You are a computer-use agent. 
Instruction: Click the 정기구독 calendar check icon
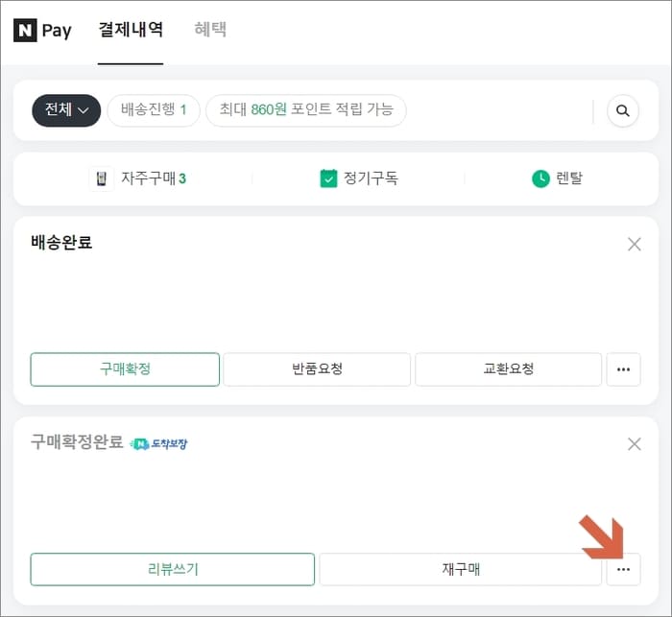328,178
